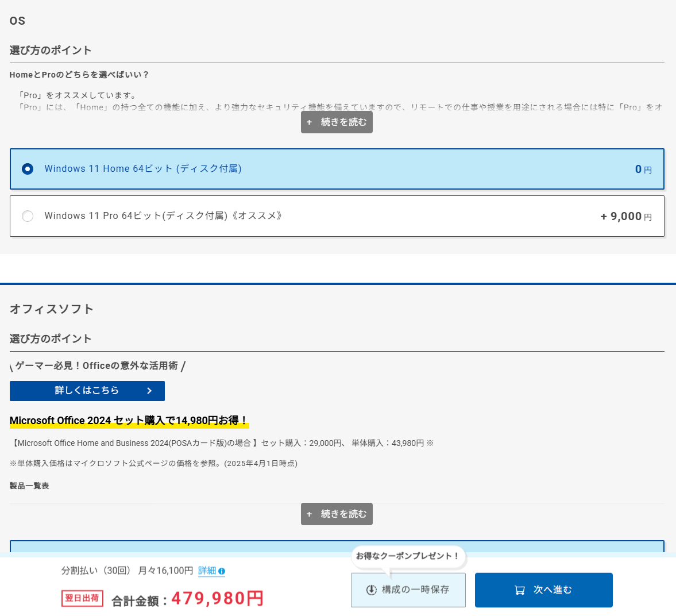Click the shopping cart icon
Viewport: 676px width, 616px height.
click(520, 590)
